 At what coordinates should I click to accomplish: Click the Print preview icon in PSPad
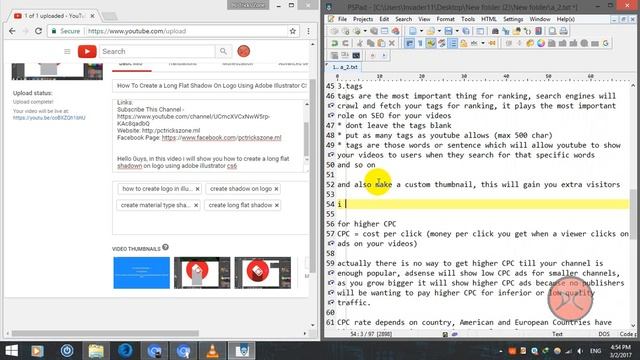pyautogui.click(x=552, y=31)
